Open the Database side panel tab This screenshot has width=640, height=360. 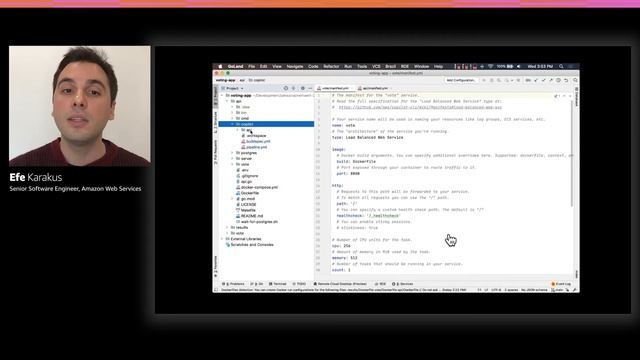[576, 97]
